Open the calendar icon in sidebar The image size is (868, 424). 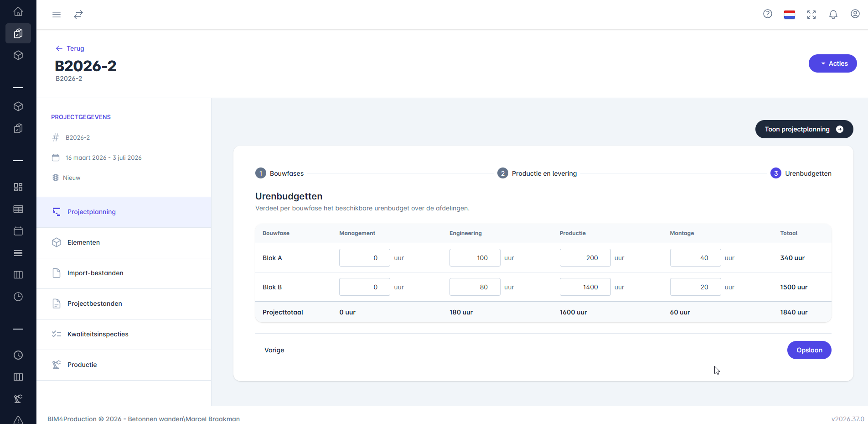coord(18,231)
